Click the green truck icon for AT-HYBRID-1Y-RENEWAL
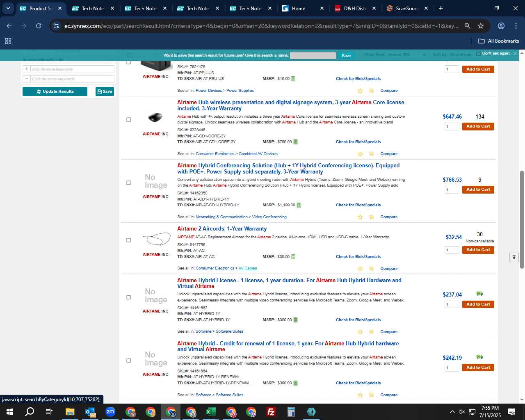Screen dimensions: 525x420 (x=479, y=357)
